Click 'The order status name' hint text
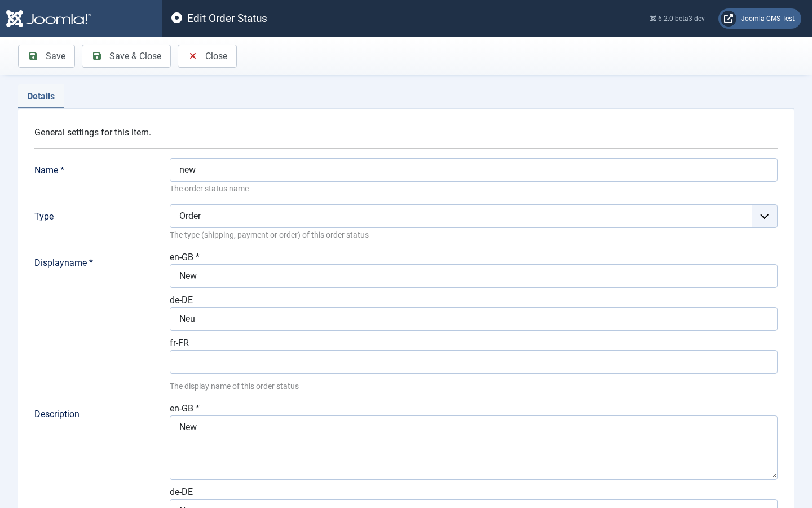The height and width of the screenshot is (508, 812). [x=209, y=189]
